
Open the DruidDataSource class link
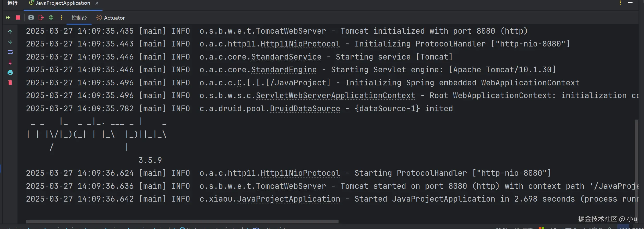(x=305, y=109)
